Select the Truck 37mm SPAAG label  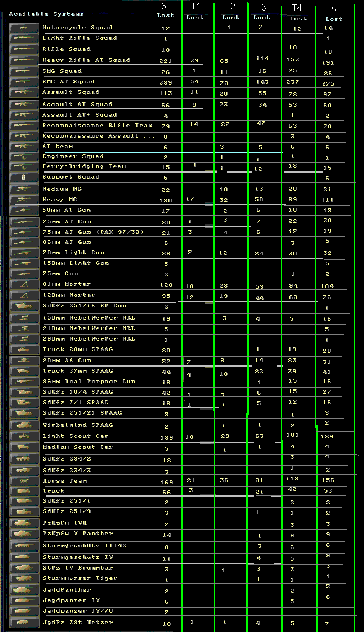click(x=78, y=371)
